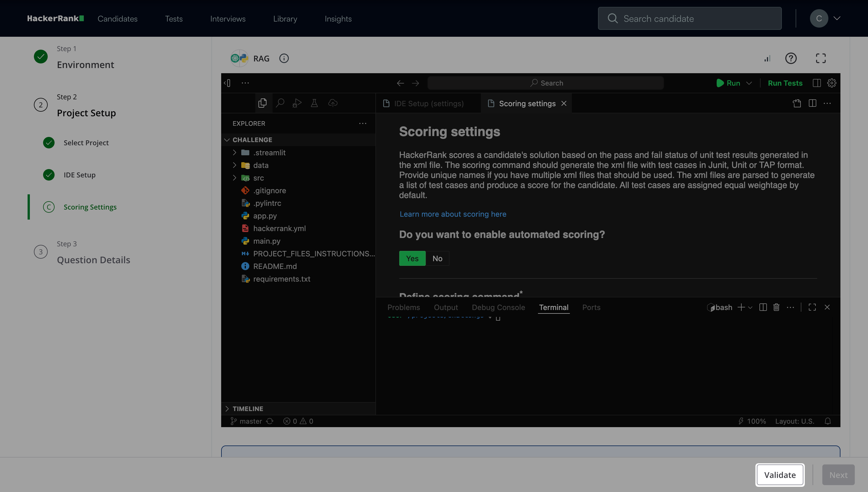This screenshot has width=868, height=492.
Task: Go forward in editor navigation history
Action: [416, 83]
